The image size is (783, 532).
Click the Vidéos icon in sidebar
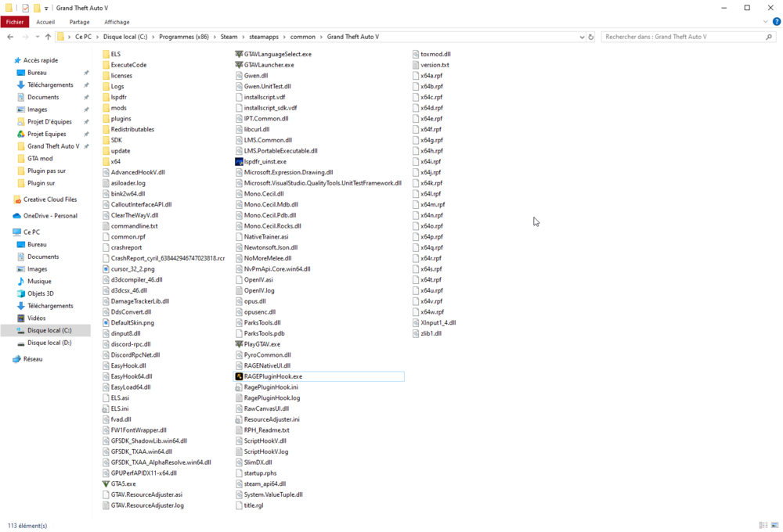point(21,318)
